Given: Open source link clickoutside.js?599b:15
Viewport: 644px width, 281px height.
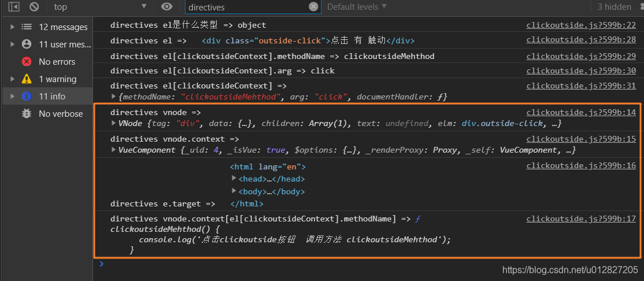Looking at the screenshot, I should 581,139.
